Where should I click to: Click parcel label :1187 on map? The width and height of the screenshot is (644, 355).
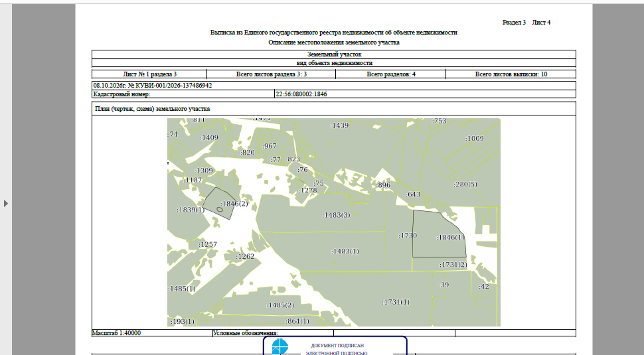(x=193, y=180)
